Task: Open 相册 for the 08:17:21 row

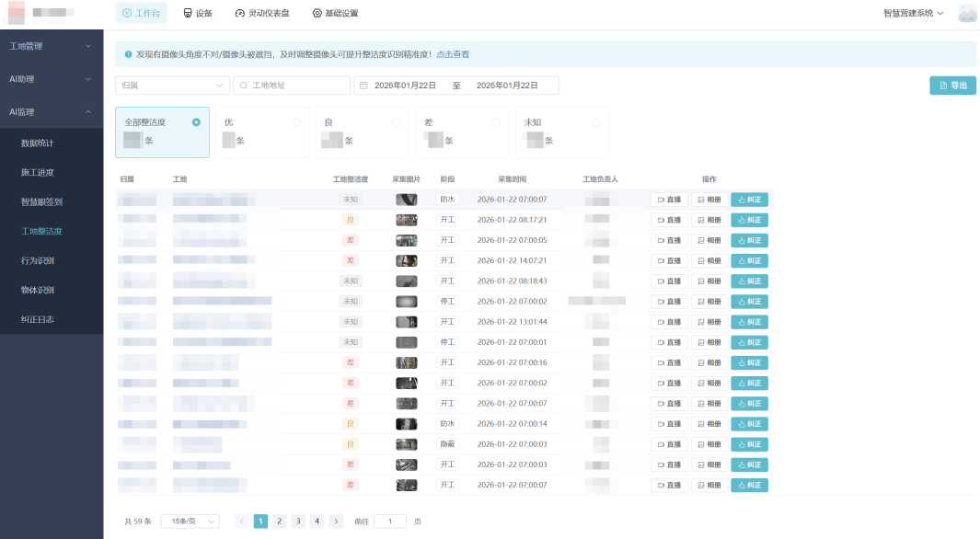Action: click(x=709, y=220)
